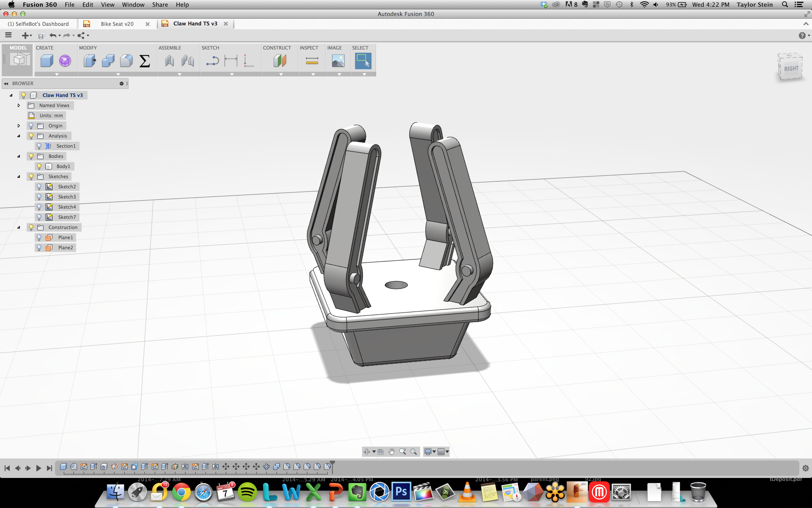The image size is (812, 508).
Task: Hide Body1 using its light bulb
Action: pyautogui.click(x=39, y=166)
